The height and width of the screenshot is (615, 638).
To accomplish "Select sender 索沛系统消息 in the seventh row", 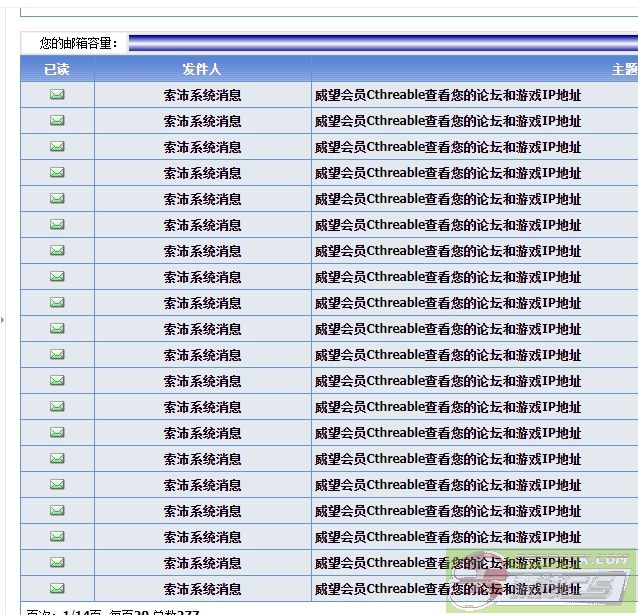I will pyautogui.click(x=202, y=251).
